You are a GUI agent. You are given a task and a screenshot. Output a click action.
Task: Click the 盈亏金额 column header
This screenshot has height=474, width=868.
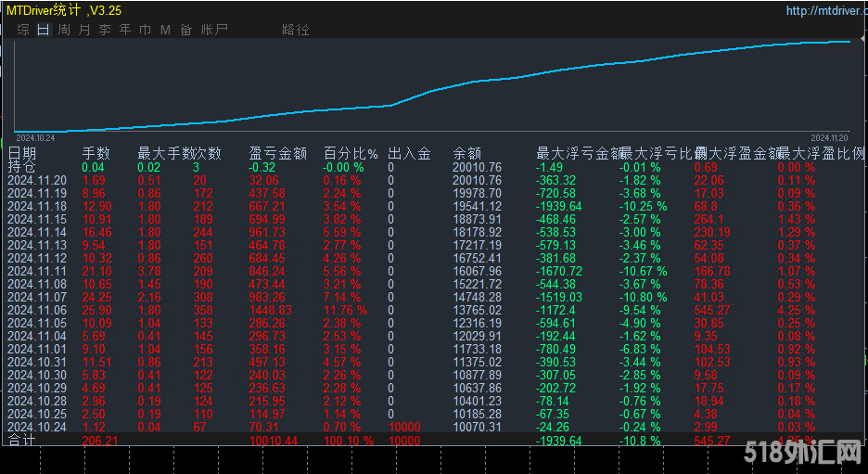278,153
